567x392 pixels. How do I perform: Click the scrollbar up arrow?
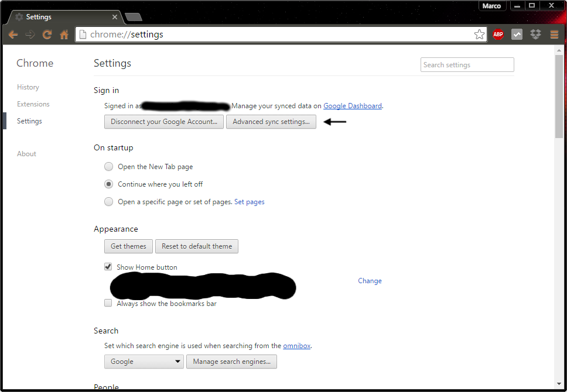(559, 50)
